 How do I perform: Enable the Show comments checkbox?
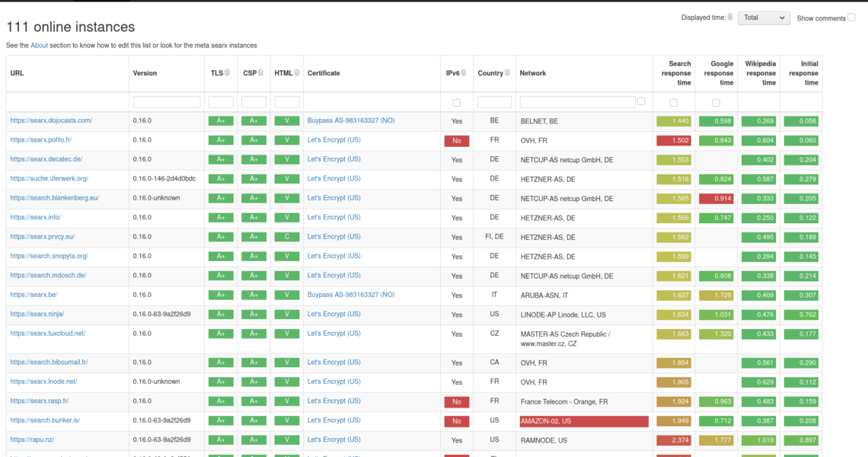click(x=851, y=18)
